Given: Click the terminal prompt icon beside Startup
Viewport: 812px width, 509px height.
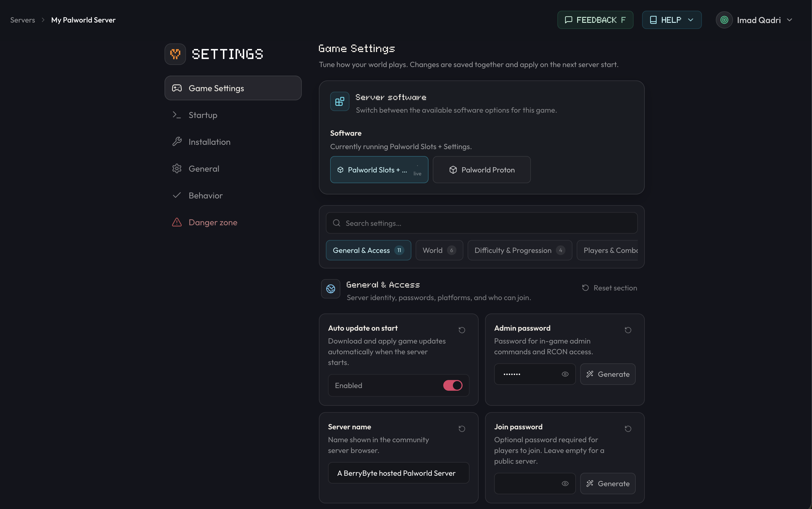Looking at the screenshot, I should (x=177, y=115).
